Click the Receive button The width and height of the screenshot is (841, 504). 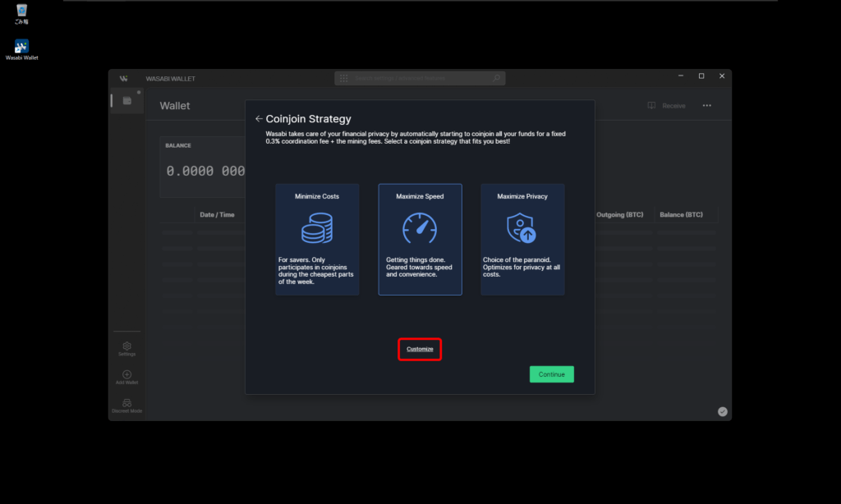tap(667, 106)
